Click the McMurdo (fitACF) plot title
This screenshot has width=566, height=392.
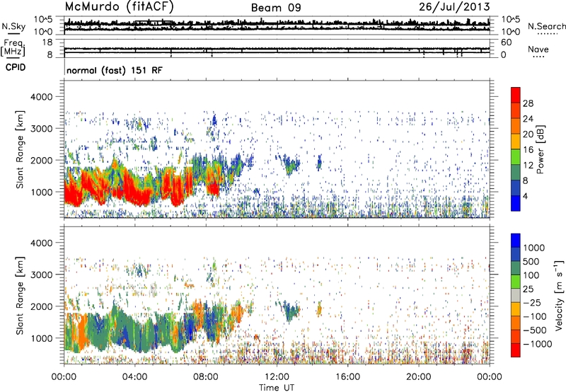point(120,6)
